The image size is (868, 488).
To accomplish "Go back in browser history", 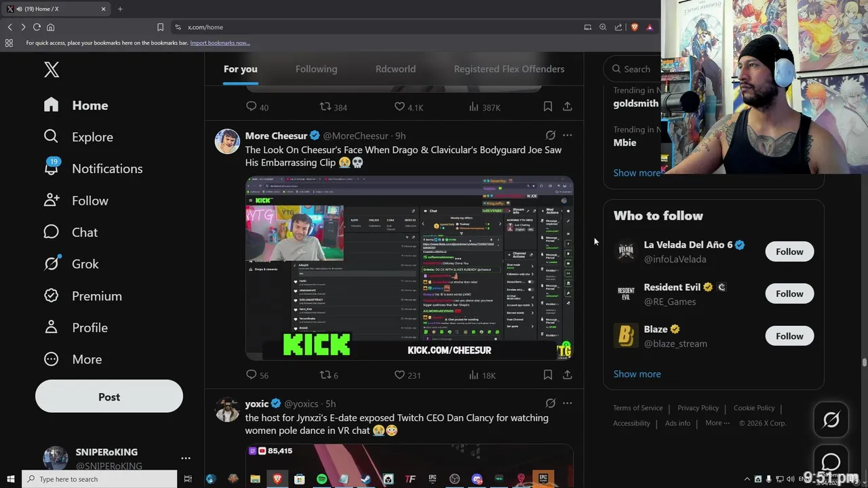I will coord(10,27).
